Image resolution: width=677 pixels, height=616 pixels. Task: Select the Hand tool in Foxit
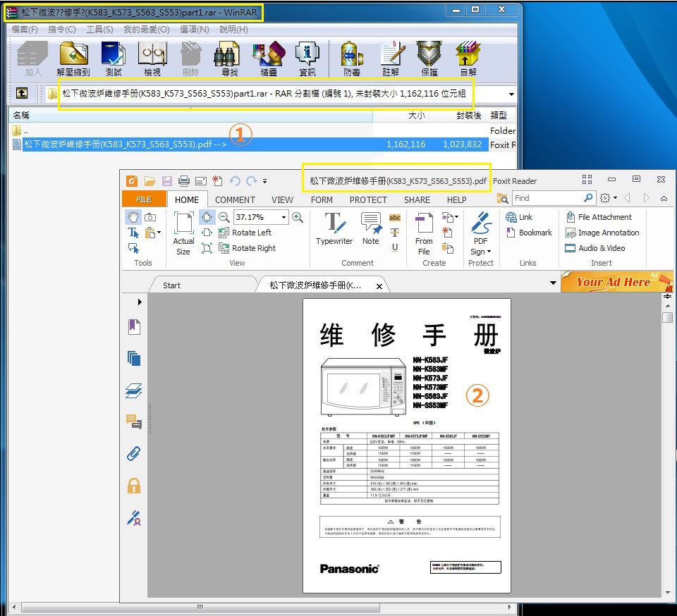coord(133,217)
